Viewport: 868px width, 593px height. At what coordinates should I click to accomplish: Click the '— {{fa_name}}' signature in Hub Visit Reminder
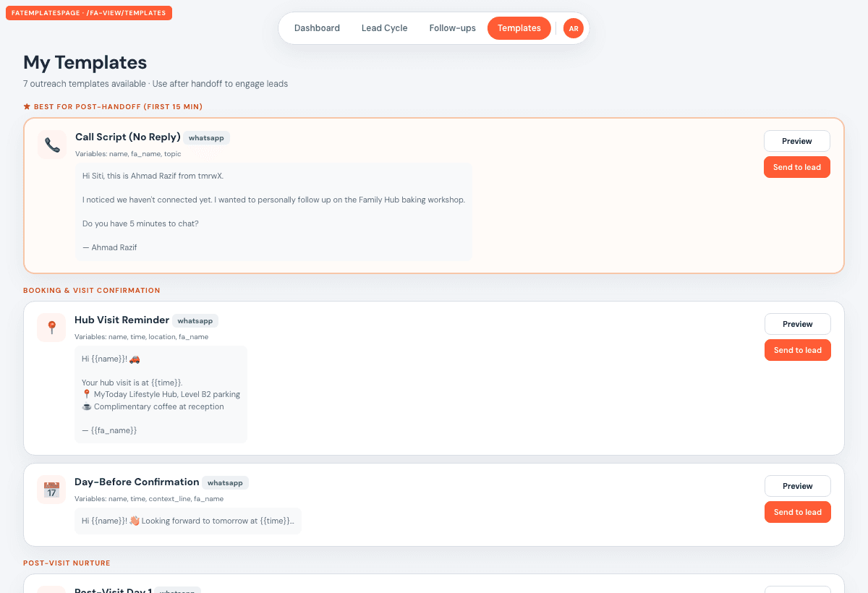[x=109, y=430]
